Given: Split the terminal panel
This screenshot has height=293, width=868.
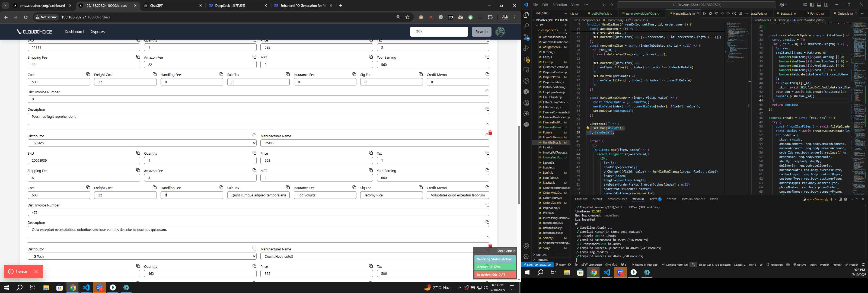Looking at the screenshot, I should coord(840,199).
